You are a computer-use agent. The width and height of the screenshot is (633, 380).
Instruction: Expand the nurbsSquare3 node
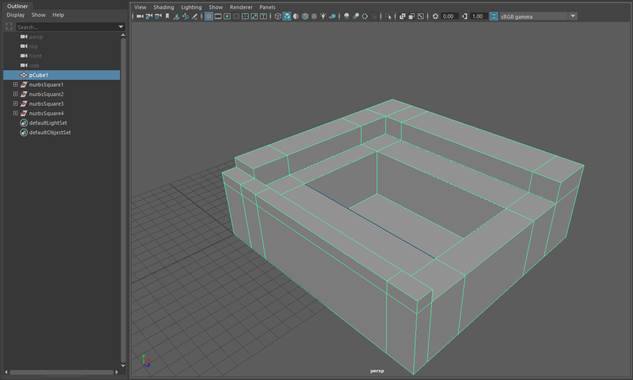point(15,104)
